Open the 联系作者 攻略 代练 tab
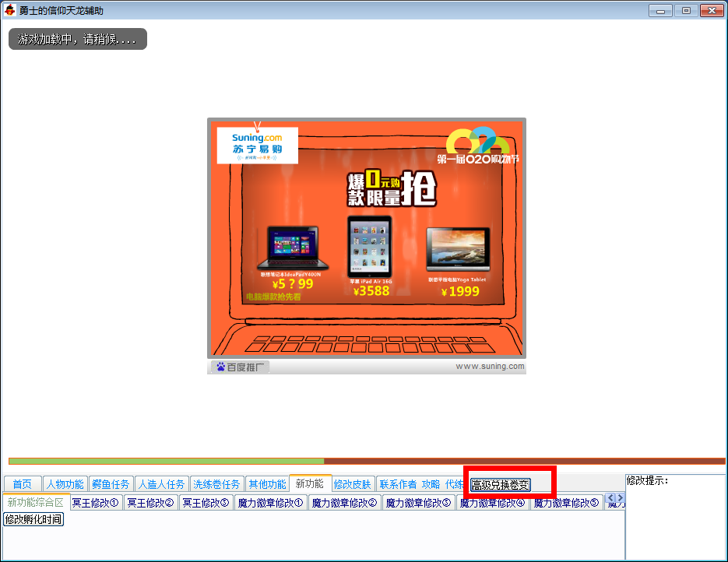This screenshot has height=562, width=728. 420,484
